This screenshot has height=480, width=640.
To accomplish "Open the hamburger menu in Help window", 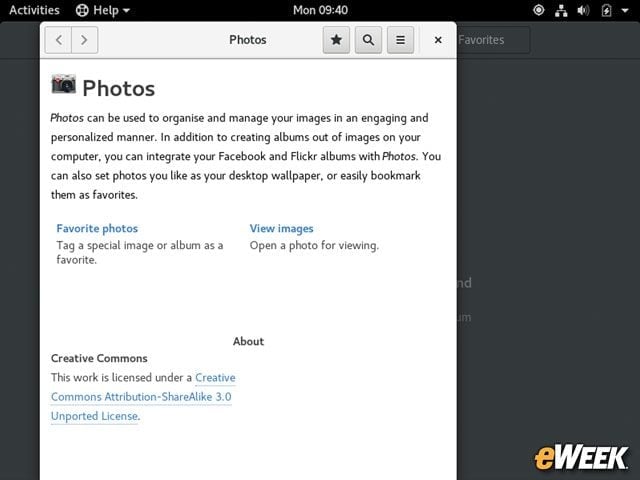I will 400,40.
